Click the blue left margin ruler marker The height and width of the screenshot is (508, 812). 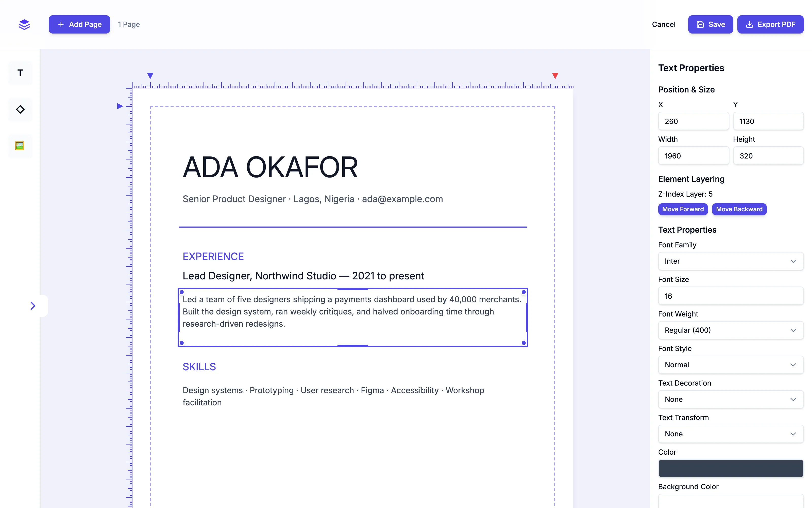tap(150, 76)
